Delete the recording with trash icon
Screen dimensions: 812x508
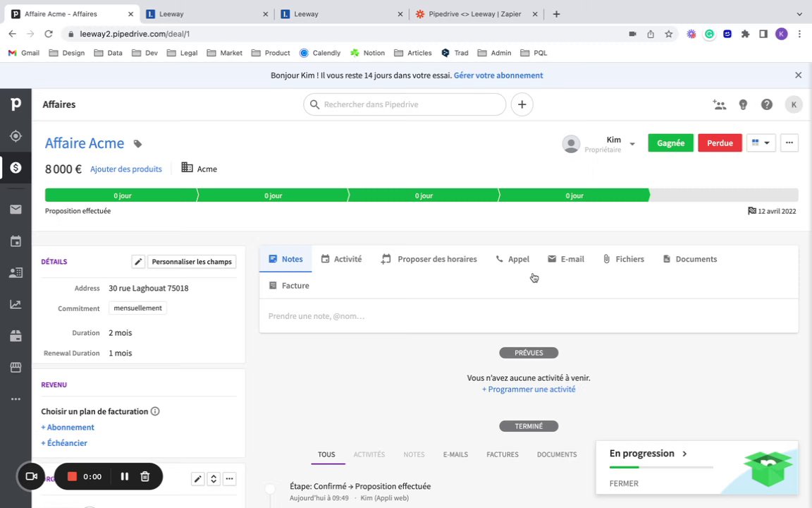(x=145, y=476)
